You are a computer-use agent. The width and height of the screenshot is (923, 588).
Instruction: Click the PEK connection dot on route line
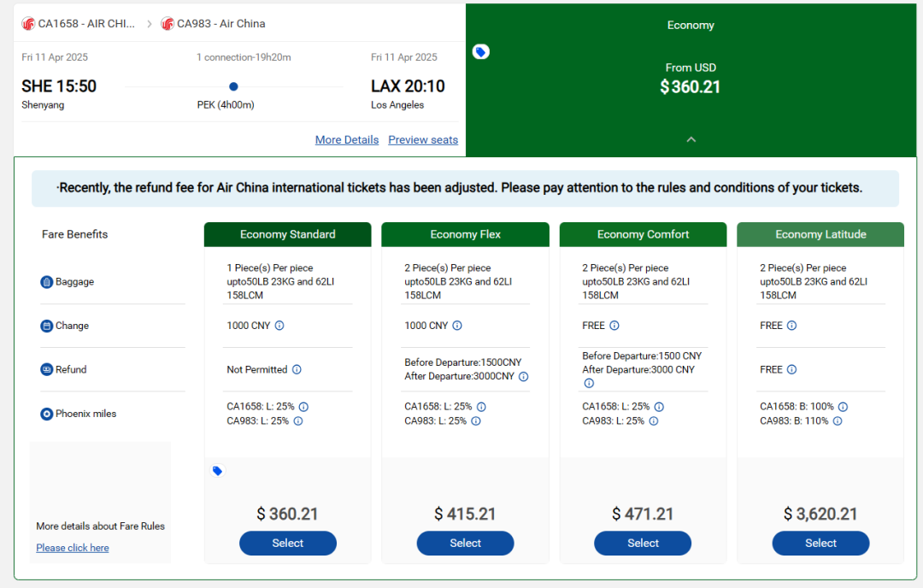[233, 86]
